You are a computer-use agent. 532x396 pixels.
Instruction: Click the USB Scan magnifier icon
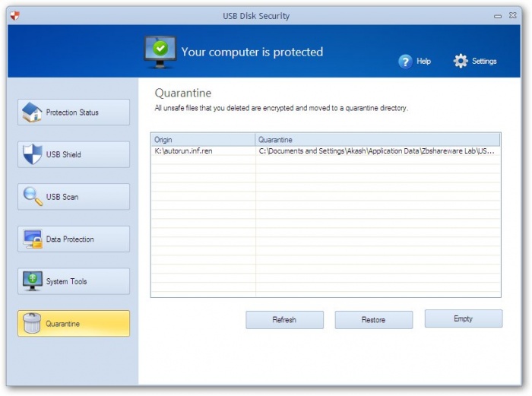click(32, 197)
